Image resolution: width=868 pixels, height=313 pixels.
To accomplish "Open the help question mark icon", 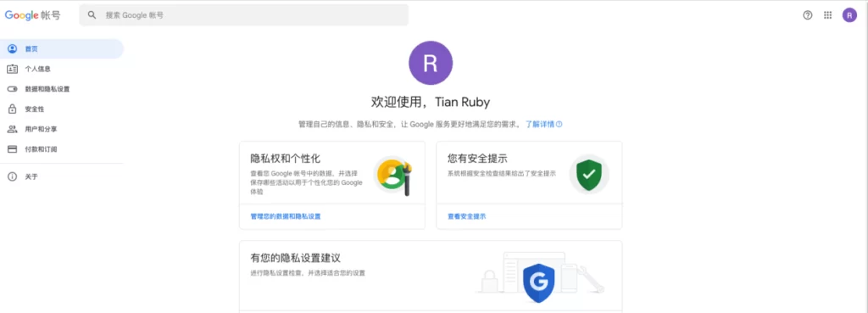I will pos(808,15).
